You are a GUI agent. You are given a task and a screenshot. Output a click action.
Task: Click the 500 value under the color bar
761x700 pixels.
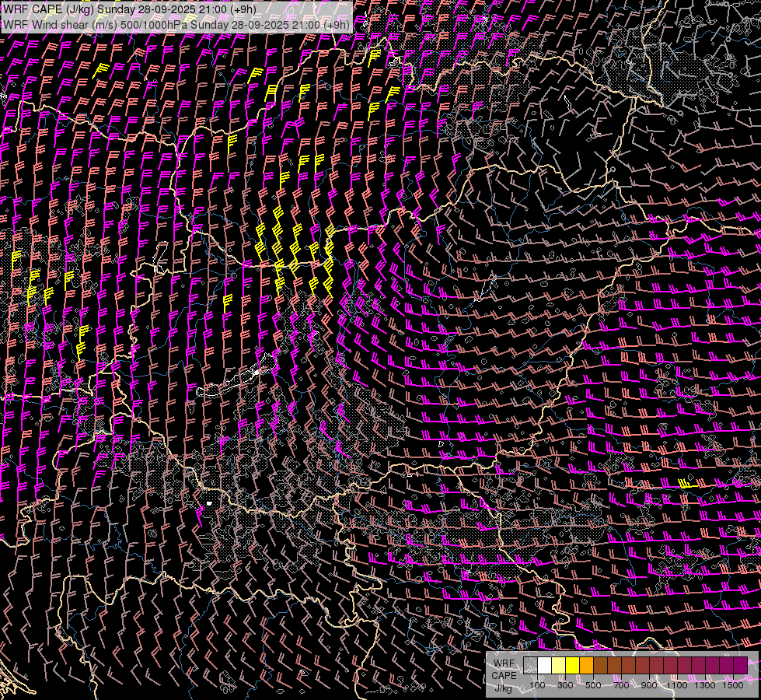coord(593,685)
